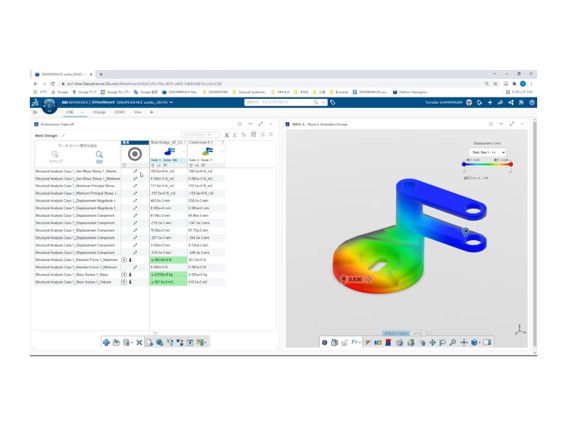This screenshot has height=426, width=567.
Task: Click the side panel layout icon in the viewer toolbar
Action: (487, 342)
